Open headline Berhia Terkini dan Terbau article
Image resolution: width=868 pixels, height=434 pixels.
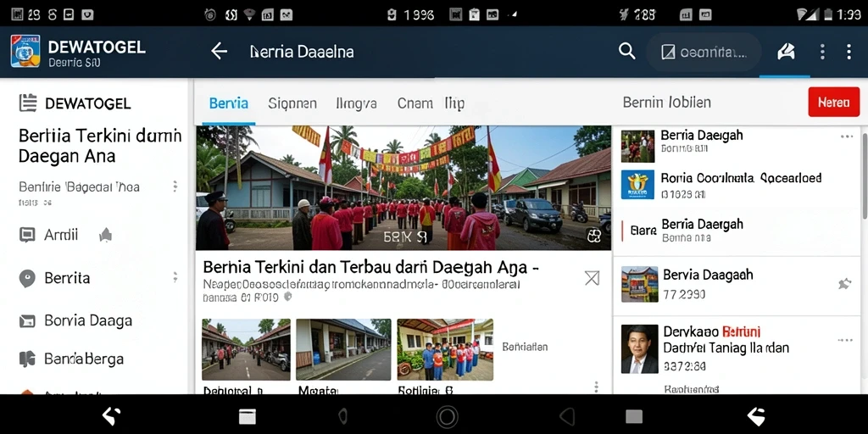[x=371, y=267]
